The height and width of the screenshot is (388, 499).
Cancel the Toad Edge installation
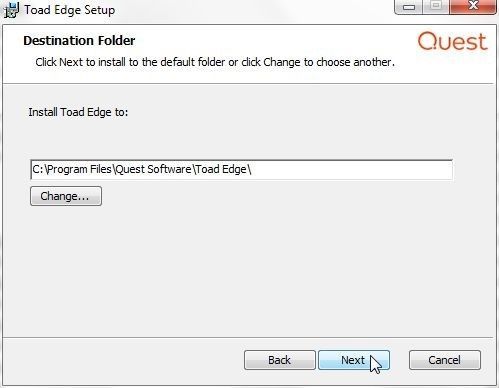click(x=445, y=360)
